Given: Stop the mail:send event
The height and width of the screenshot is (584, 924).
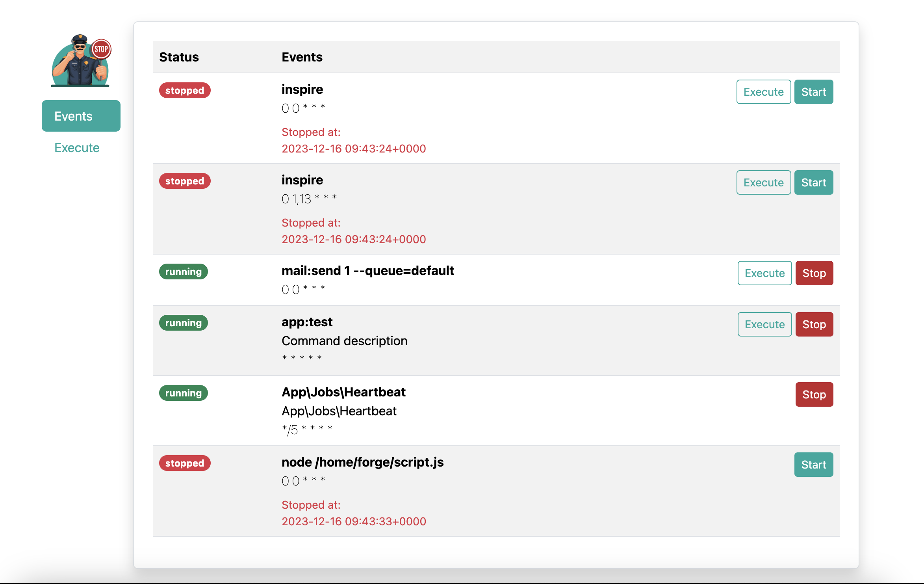Looking at the screenshot, I should click(x=814, y=273).
